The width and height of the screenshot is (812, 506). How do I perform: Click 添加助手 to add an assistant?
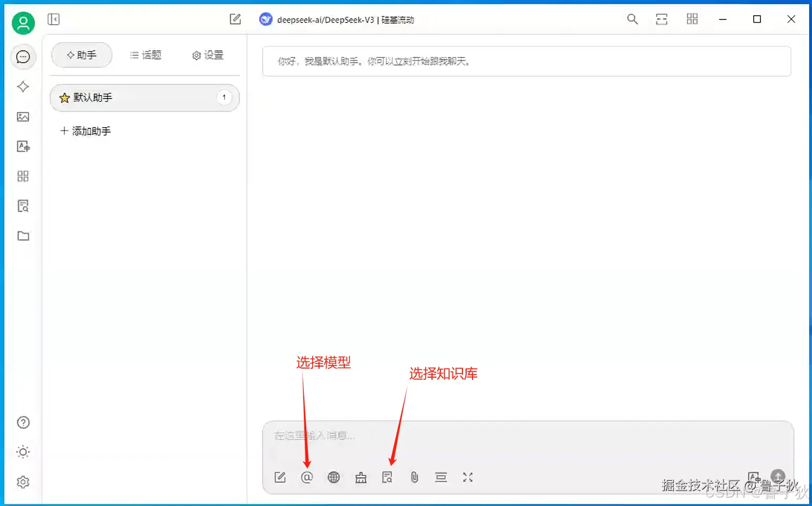pyautogui.click(x=85, y=131)
